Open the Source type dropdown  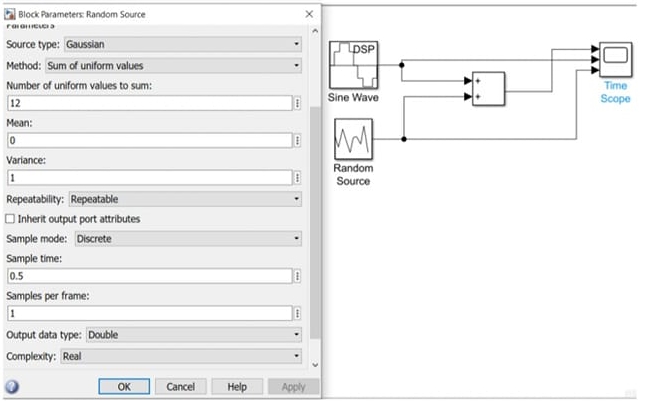[x=182, y=45]
